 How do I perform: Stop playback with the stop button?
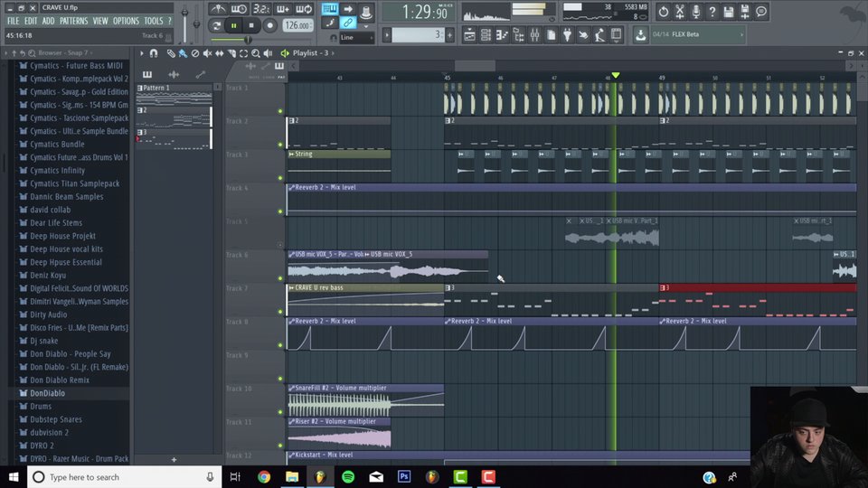pyautogui.click(x=252, y=25)
